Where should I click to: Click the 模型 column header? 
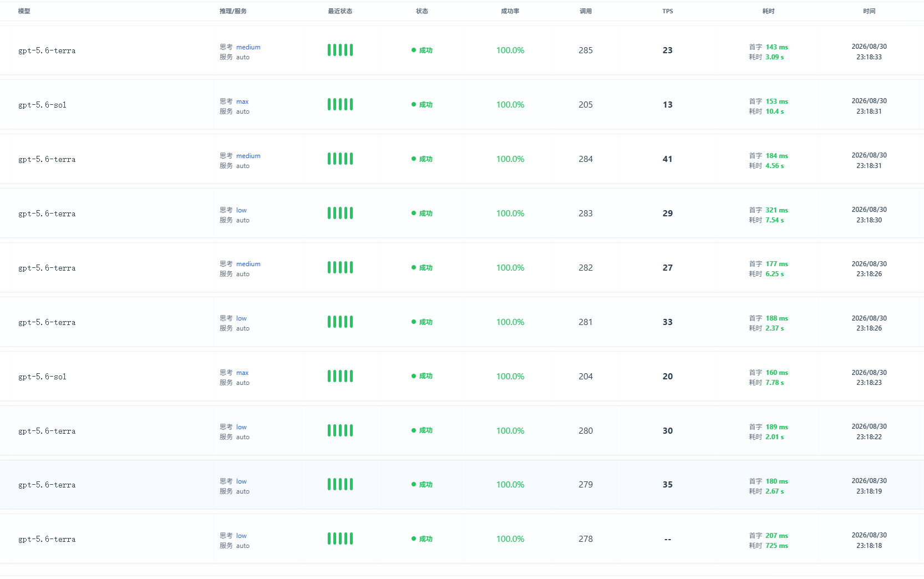(24, 11)
